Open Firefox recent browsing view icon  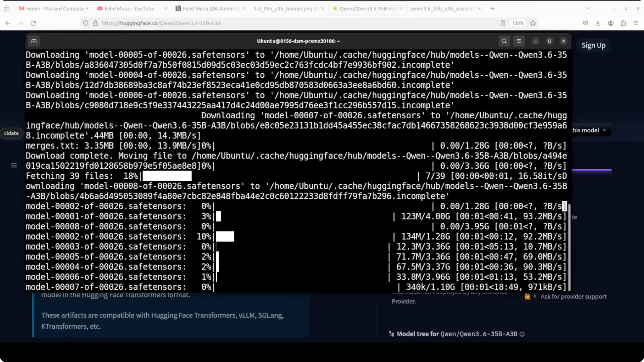coord(7,8)
